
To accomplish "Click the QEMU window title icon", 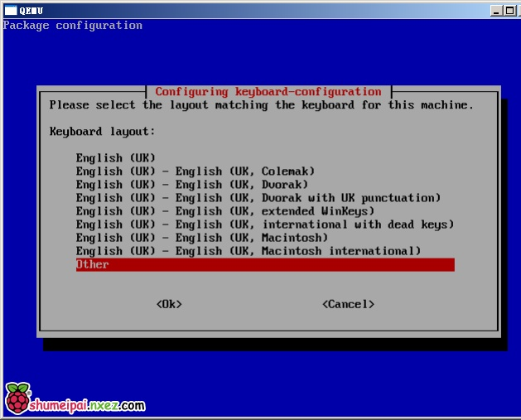I will [11, 11].
